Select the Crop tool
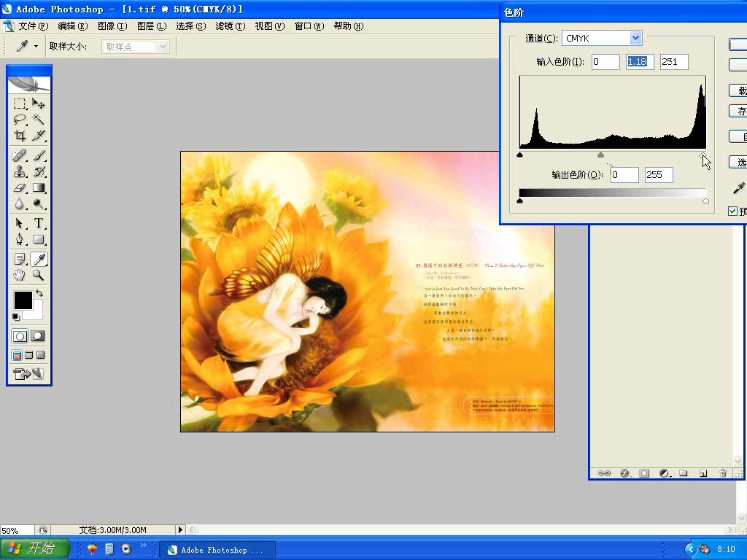Viewport: 747px width, 560px height. pyautogui.click(x=20, y=136)
